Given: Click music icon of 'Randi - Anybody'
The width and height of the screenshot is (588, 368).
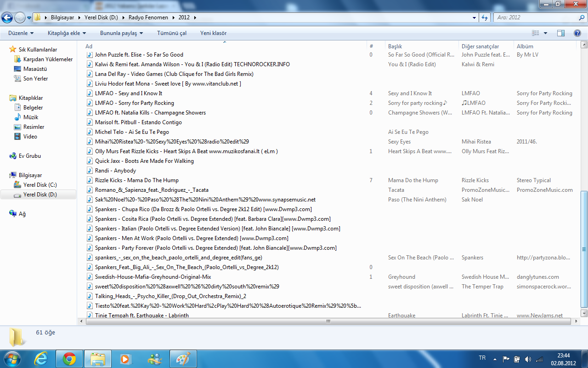Looking at the screenshot, I should pyautogui.click(x=90, y=171).
